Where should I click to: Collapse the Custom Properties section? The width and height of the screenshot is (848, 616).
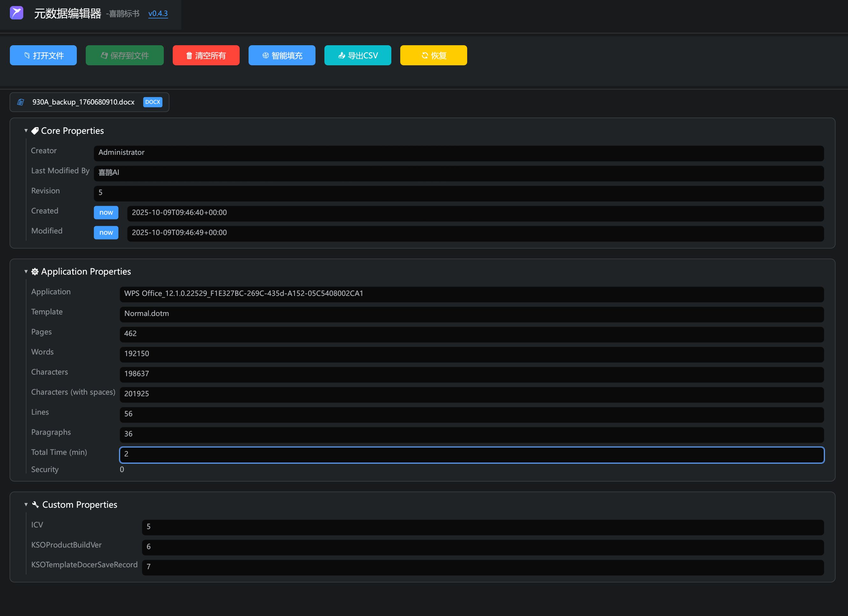click(26, 505)
